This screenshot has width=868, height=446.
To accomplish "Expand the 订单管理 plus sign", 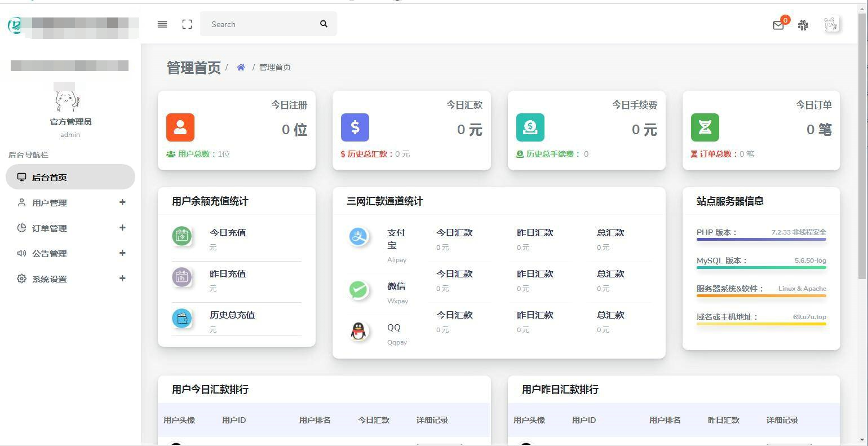I will point(122,228).
